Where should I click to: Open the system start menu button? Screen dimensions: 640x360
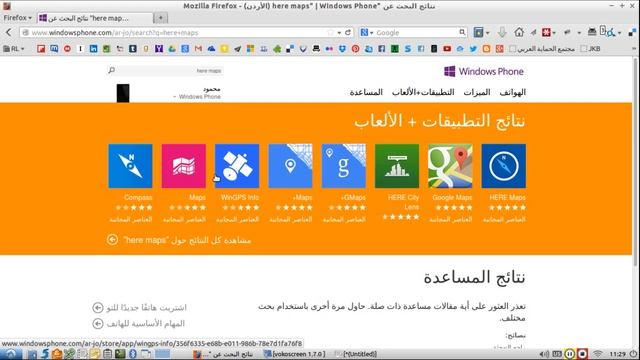11,354
